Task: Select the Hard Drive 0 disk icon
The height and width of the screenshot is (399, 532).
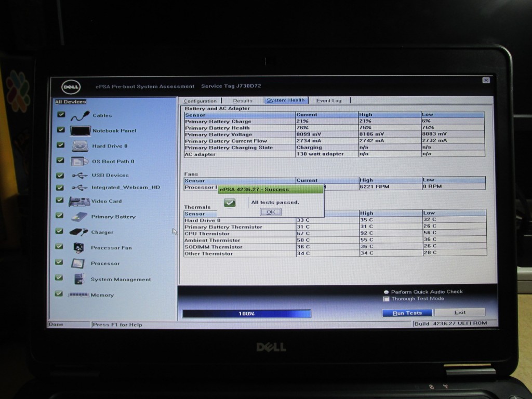Action: tap(80, 146)
